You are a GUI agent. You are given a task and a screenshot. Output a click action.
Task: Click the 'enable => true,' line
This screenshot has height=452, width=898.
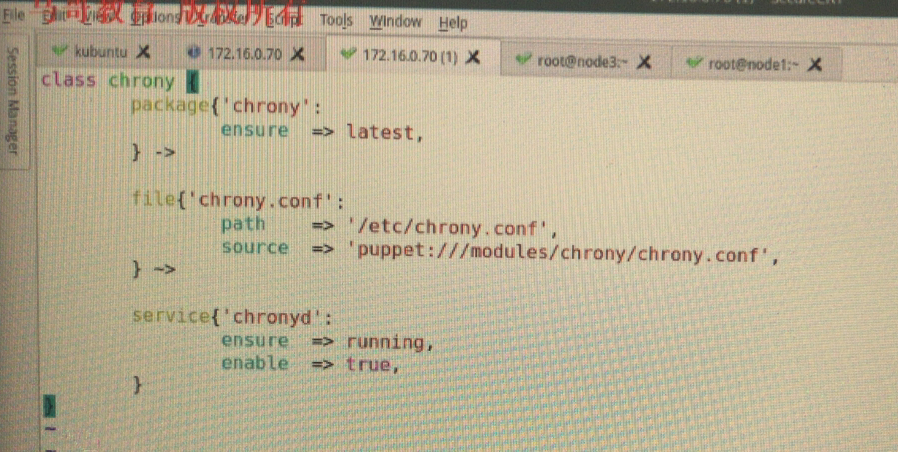(x=310, y=364)
